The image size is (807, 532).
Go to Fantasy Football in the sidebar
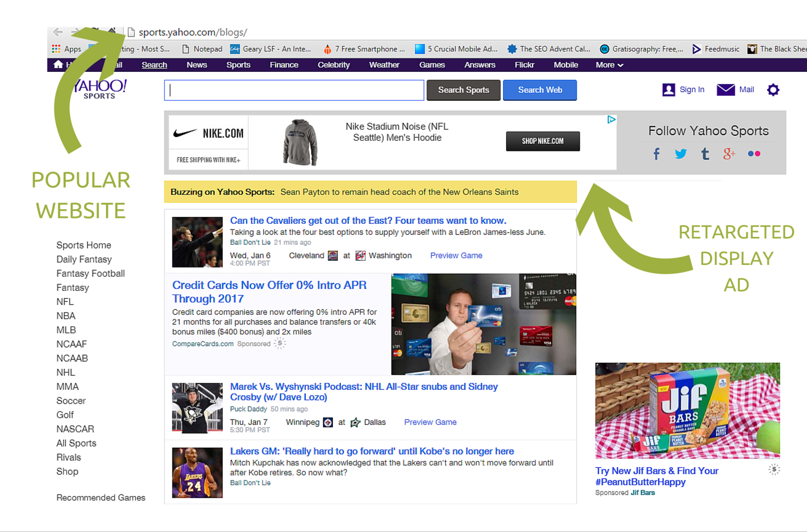point(90,273)
